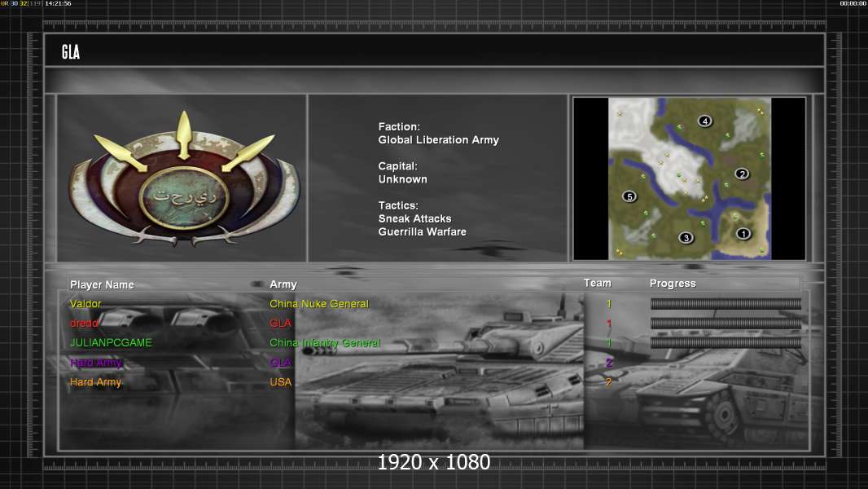Click the team number in dredd's row
The height and width of the screenshot is (489, 868).
pyautogui.click(x=608, y=323)
